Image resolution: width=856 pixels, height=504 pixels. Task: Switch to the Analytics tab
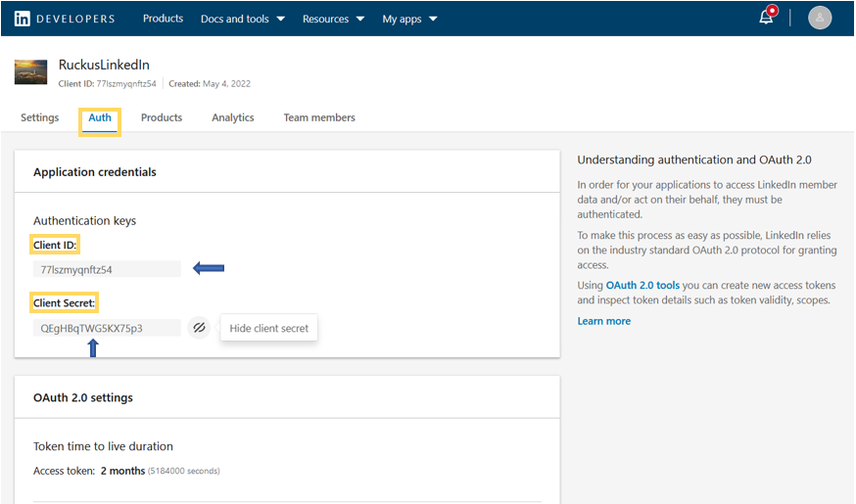click(233, 117)
